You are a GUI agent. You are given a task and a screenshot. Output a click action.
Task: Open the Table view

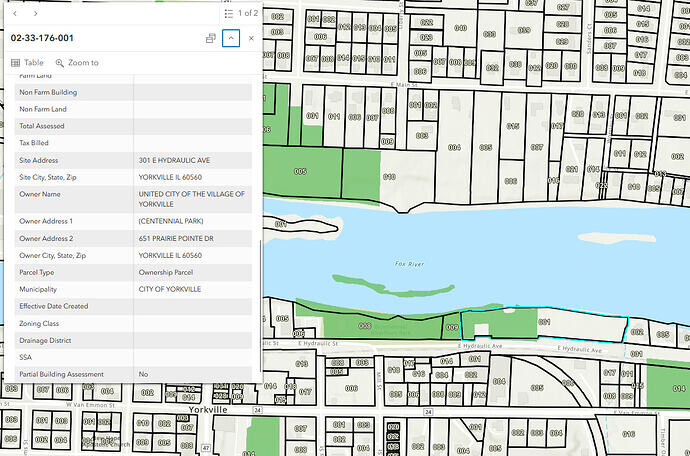click(27, 63)
